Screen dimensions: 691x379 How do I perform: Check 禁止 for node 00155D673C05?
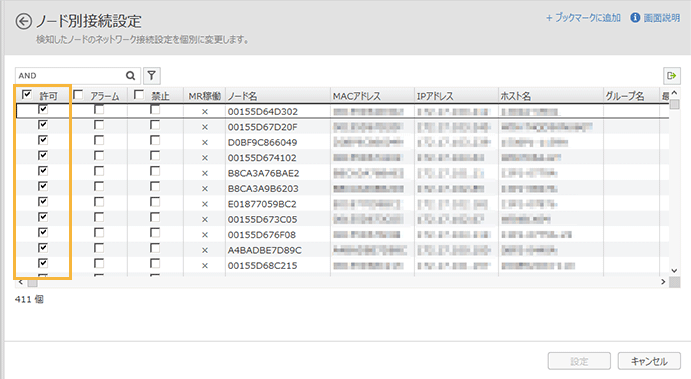pyautogui.click(x=155, y=217)
